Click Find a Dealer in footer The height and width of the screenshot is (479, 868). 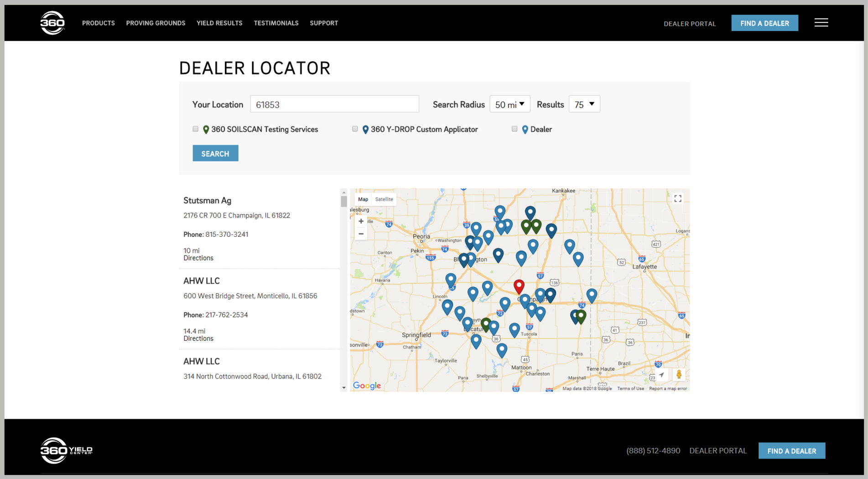point(791,451)
